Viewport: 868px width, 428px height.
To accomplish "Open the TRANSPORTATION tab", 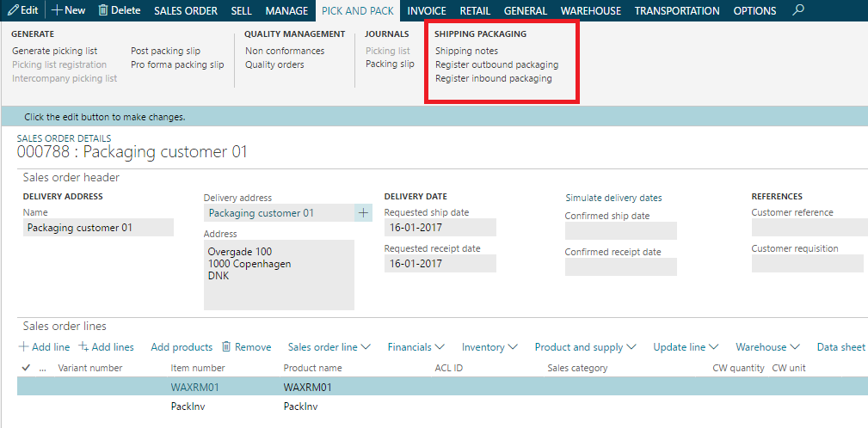I will [677, 10].
